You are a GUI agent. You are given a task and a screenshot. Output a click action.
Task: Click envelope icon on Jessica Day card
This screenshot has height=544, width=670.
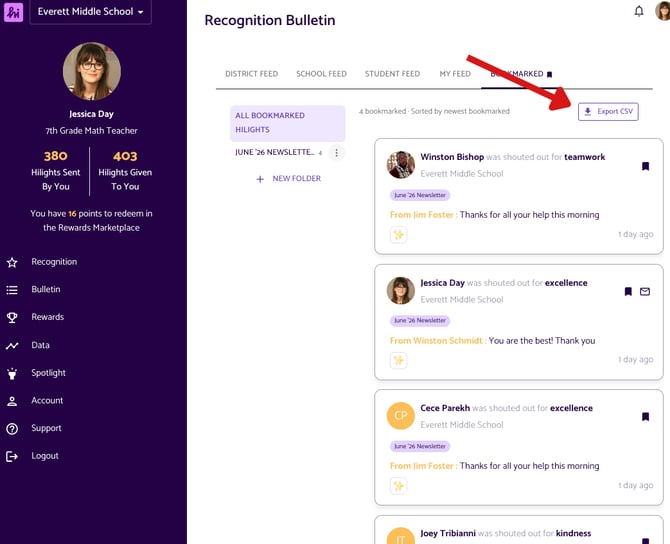tap(645, 291)
